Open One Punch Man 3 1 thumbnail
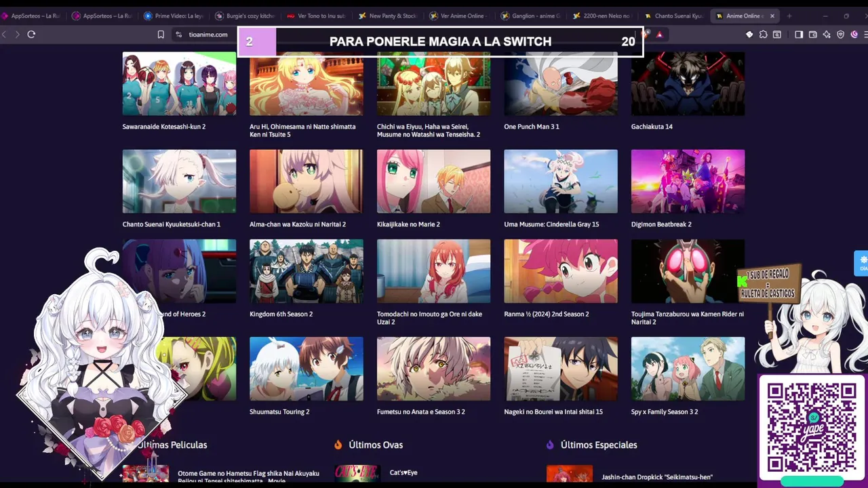This screenshot has height=488, width=868. click(x=561, y=83)
